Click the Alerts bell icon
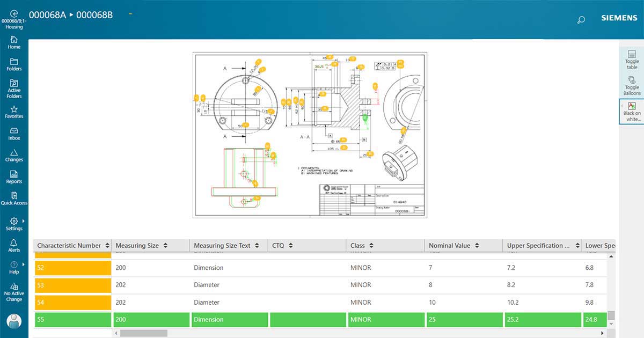The height and width of the screenshot is (338, 644). pos(14,243)
